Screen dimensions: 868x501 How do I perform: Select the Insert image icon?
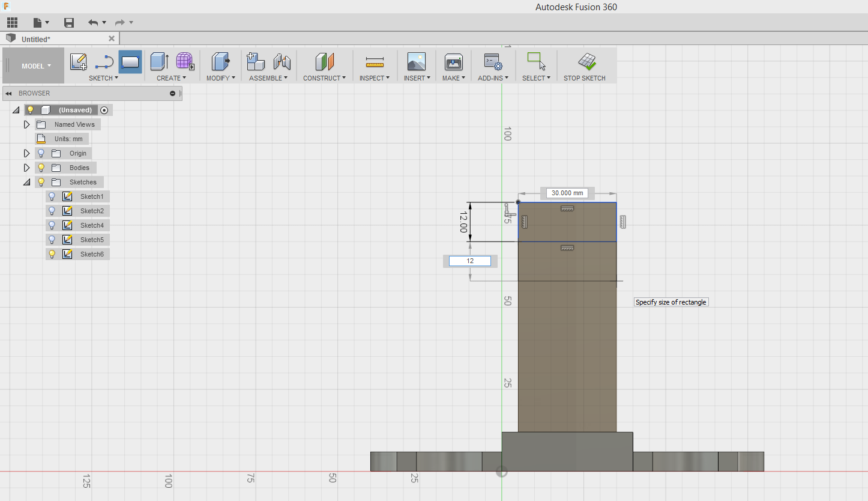(416, 61)
